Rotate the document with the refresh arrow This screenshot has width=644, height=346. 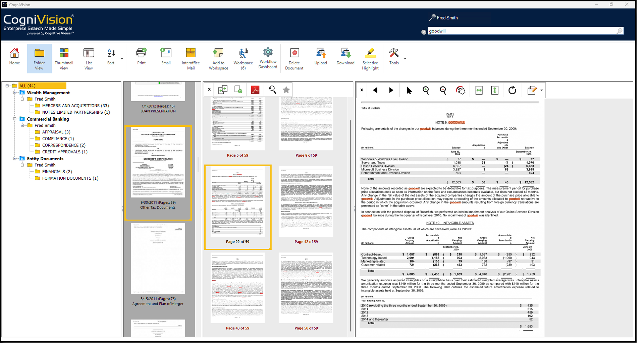pyautogui.click(x=512, y=90)
